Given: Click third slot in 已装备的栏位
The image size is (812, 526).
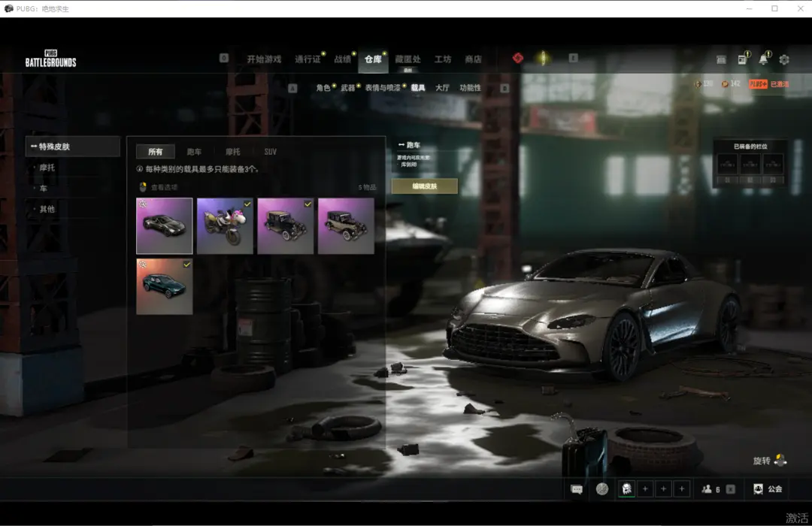Looking at the screenshot, I should [x=773, y=165].
